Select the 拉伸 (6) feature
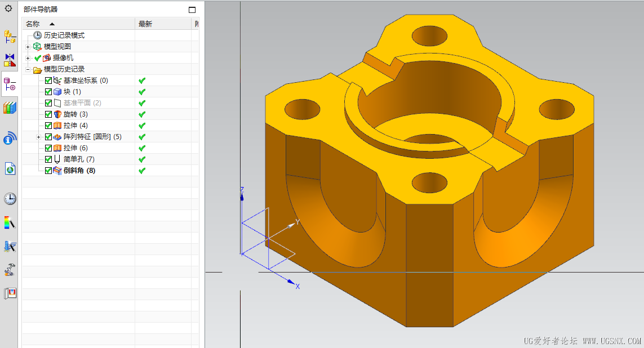The width and height of the screenshot is (644, 348). point(75,148)
